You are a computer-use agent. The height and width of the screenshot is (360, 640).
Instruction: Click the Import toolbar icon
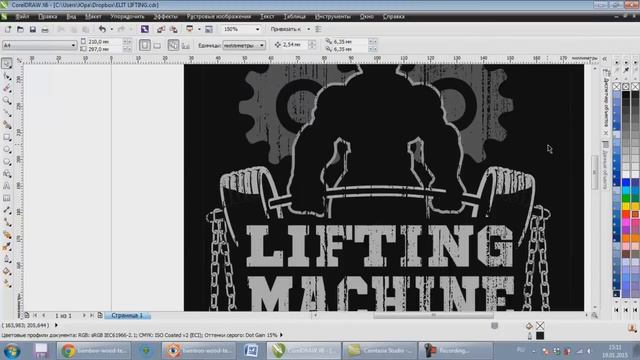click(x=160, y=29)
